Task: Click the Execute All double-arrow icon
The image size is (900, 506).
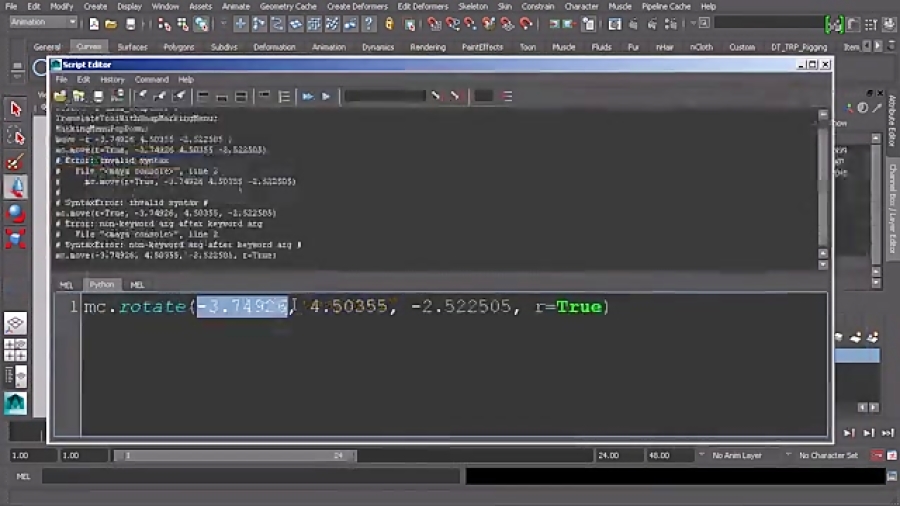Action: click(308, 96)
